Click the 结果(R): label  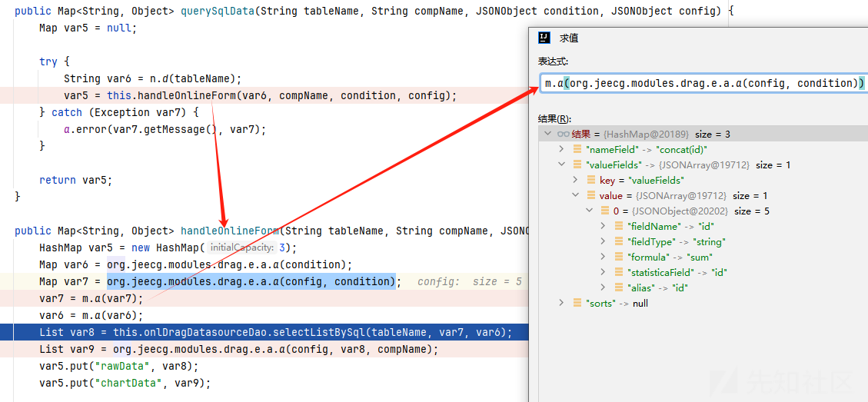pos(554,118)
